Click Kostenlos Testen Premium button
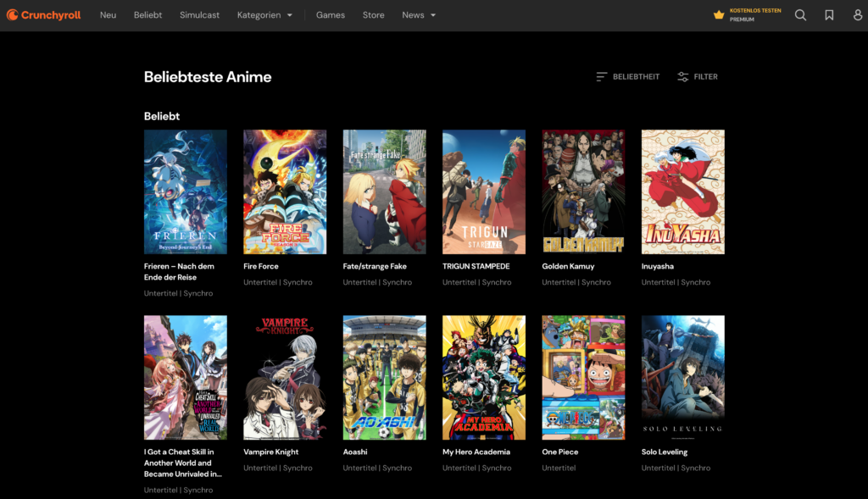 pyautogui.click(x=748, y=15)
